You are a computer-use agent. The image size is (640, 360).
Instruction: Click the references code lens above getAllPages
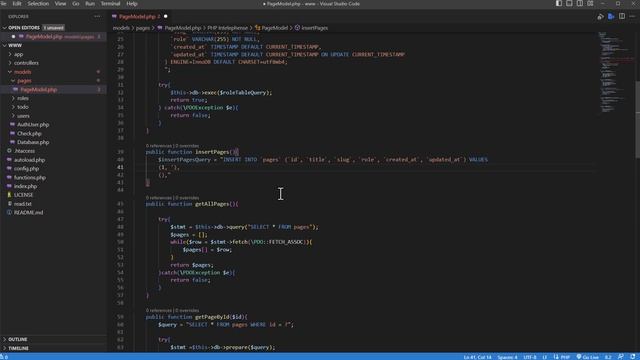159,198
